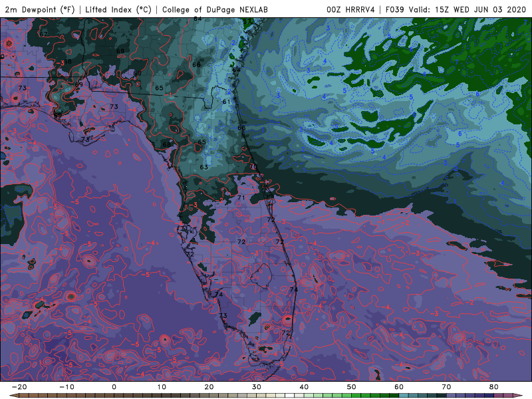Click the dewpoint value 71 on the map
This screenshot has width=532, height=399.
(x=241, y=198)
